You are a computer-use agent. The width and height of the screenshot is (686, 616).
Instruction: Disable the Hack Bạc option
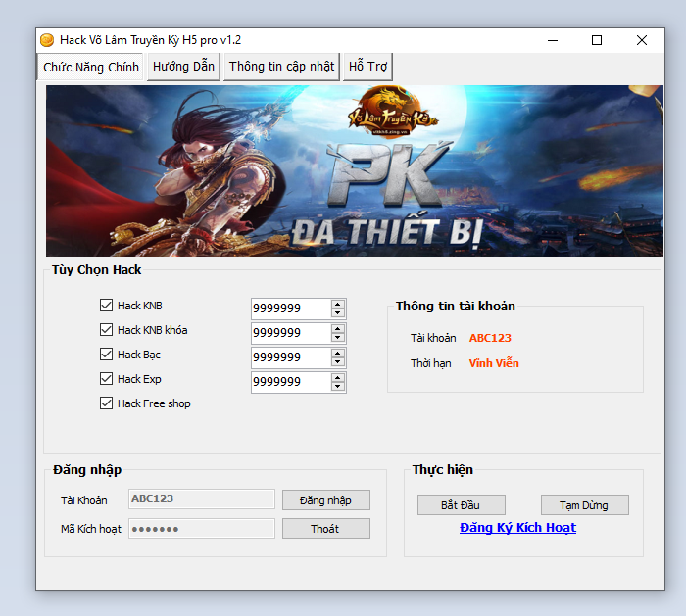[107, 355]
